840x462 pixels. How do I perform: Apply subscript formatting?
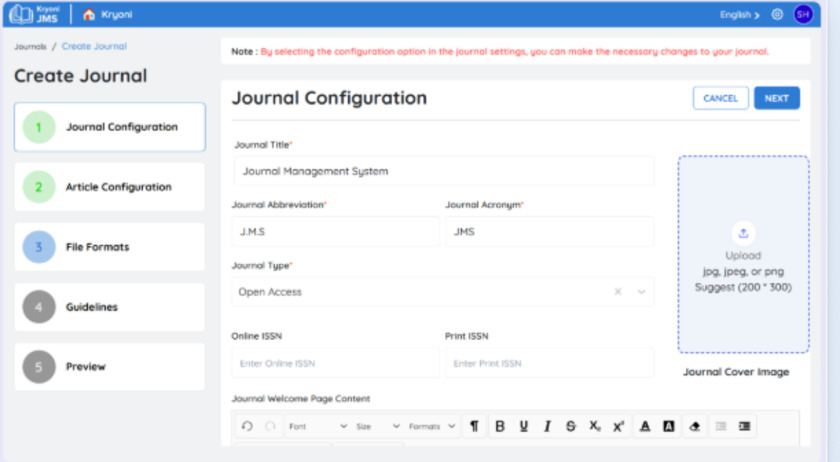coord(595,426)
